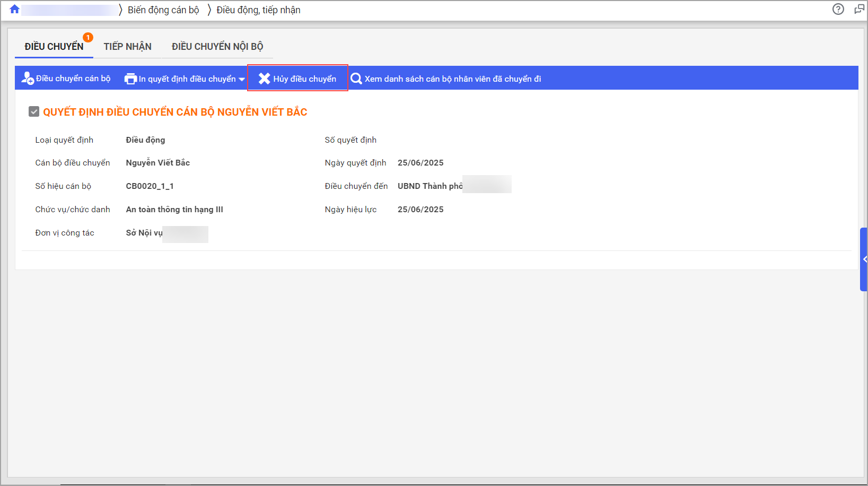
Task: Select the ĐIỀU CHUYỂN tab
Action: pyautogui.click(x=54, y=47)
